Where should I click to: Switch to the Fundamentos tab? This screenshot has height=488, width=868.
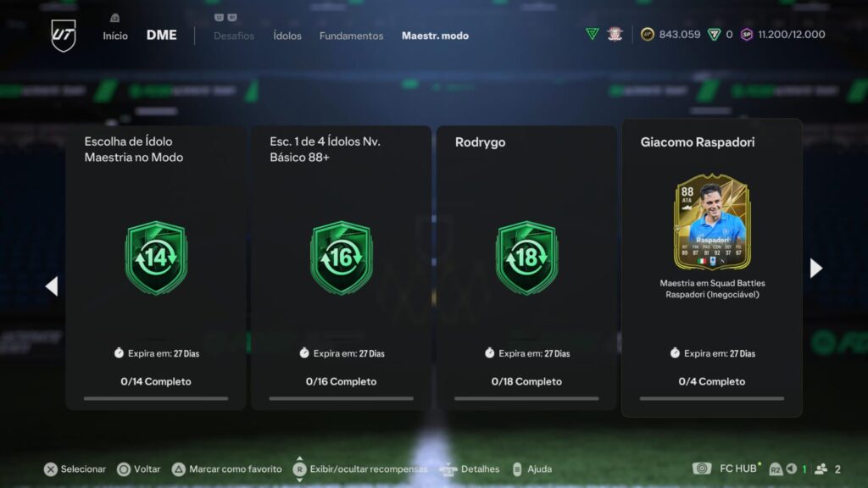[351, 36]
